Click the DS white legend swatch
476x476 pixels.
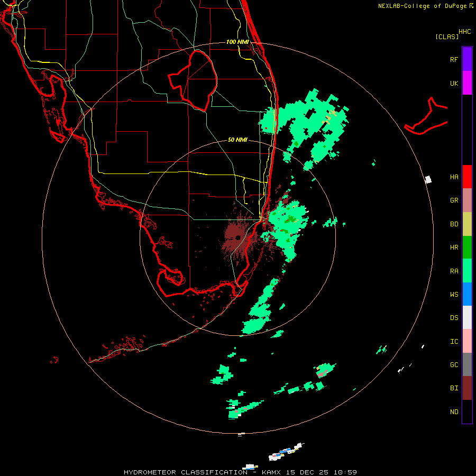tap(467, 317)
